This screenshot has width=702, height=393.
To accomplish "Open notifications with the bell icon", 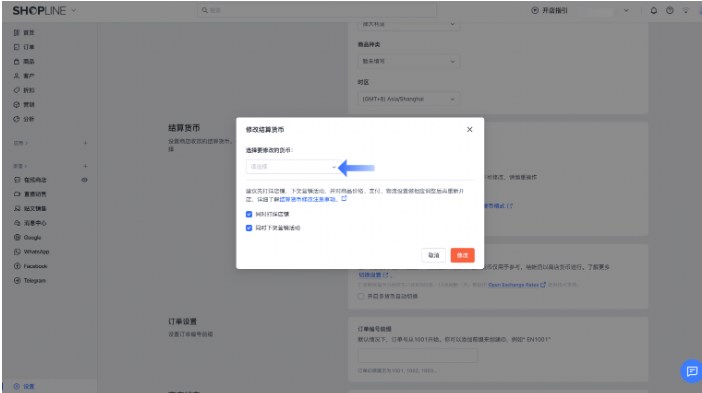I will point(654,10).
